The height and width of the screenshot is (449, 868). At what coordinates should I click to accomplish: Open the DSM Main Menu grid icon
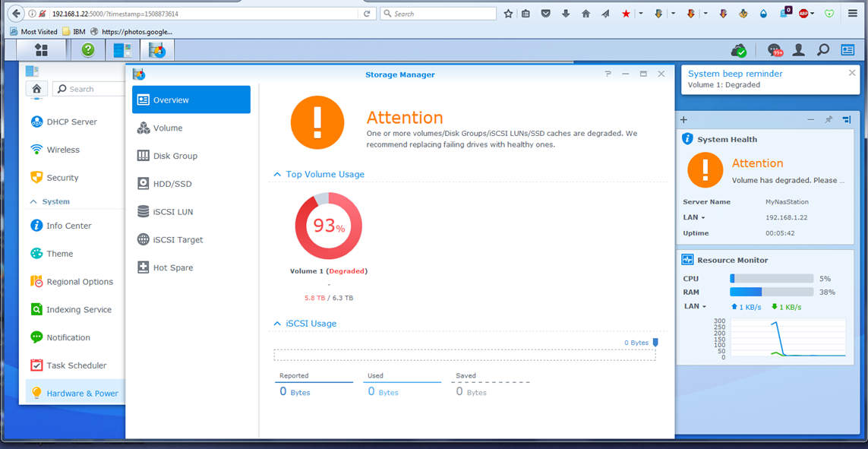click(41, 50)
